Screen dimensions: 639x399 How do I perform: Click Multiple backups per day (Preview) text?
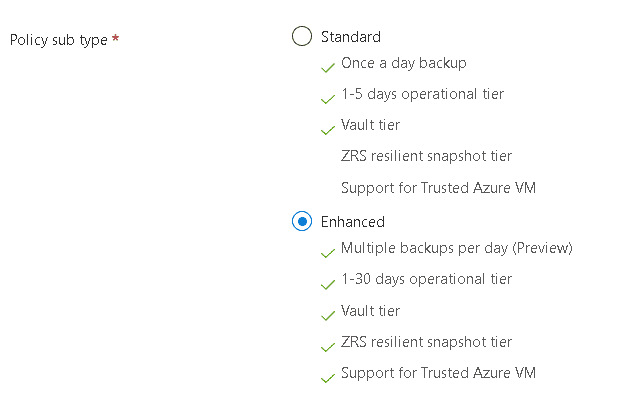point(457,248)
